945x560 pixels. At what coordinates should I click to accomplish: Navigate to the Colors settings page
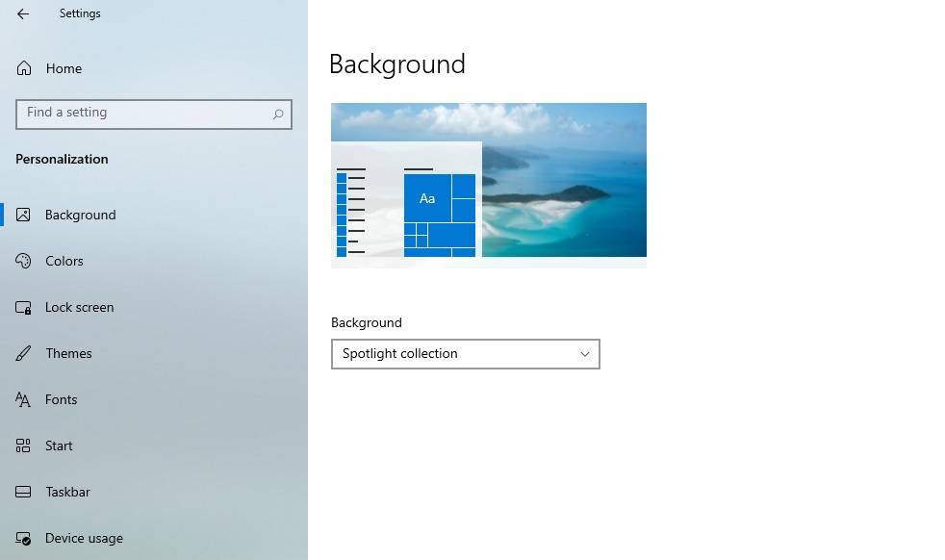(64, 261)
